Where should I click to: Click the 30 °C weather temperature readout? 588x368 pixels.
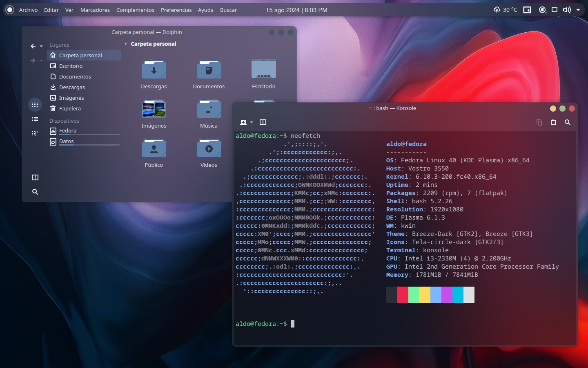pos(510,10)
